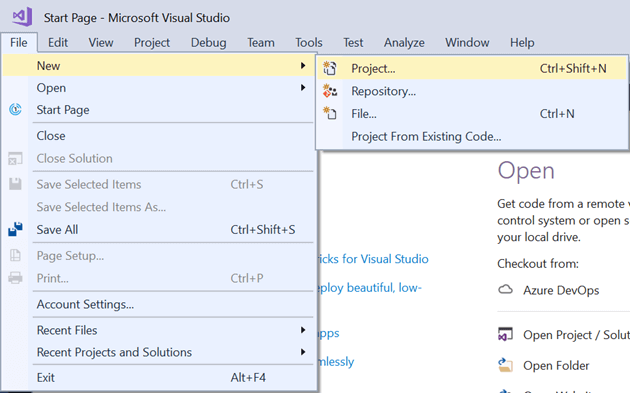Expand the New submenu arrow
Screen dimensions: 630x393
coord(303,66)
